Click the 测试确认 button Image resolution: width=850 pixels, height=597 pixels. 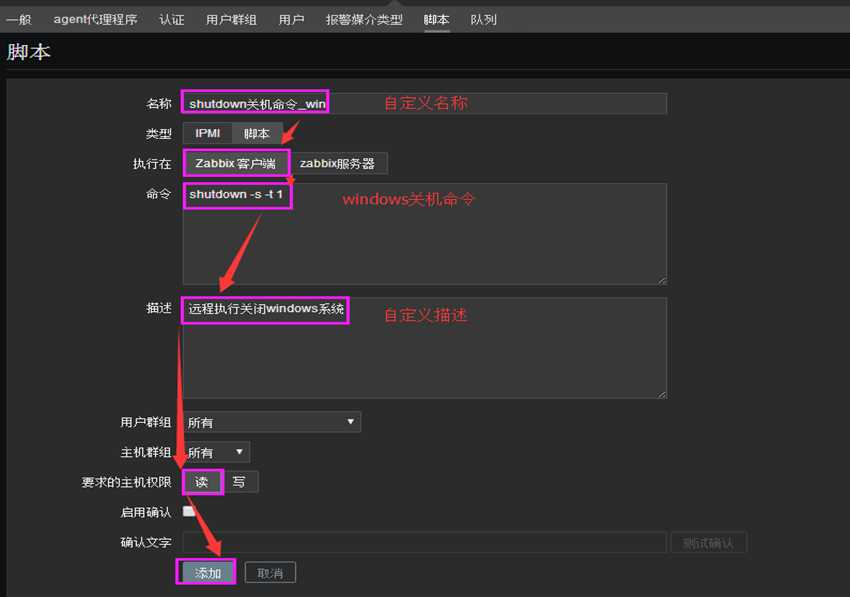click(708, 543)
